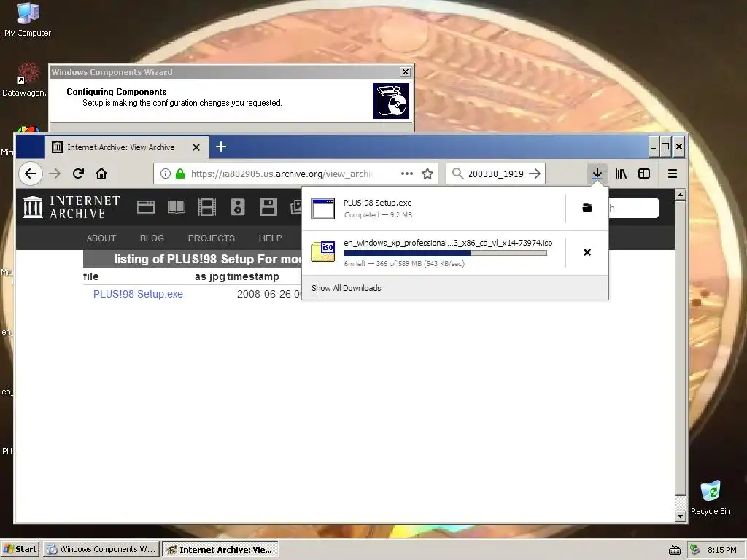Click the network tray icon
Screen dimensions: 747x560
point(695,550)
